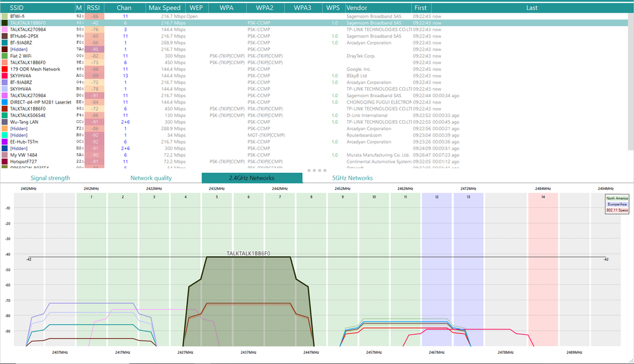Sort by the Chan column header
The width and height of the screenshot is (634, 364).
coord(124,8)
